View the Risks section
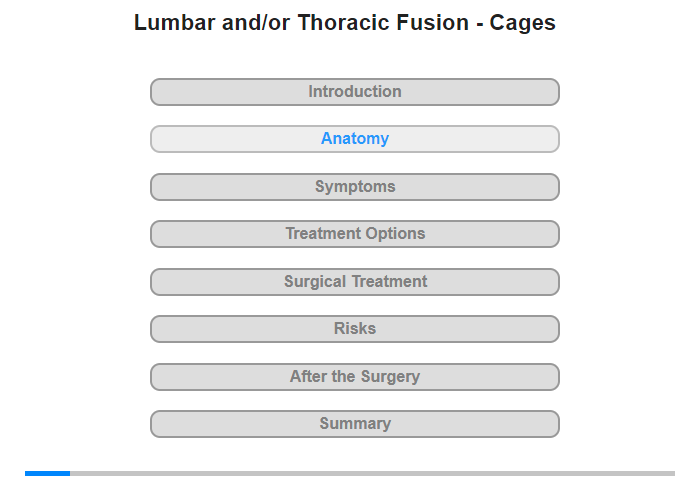 tap(354, 329)
